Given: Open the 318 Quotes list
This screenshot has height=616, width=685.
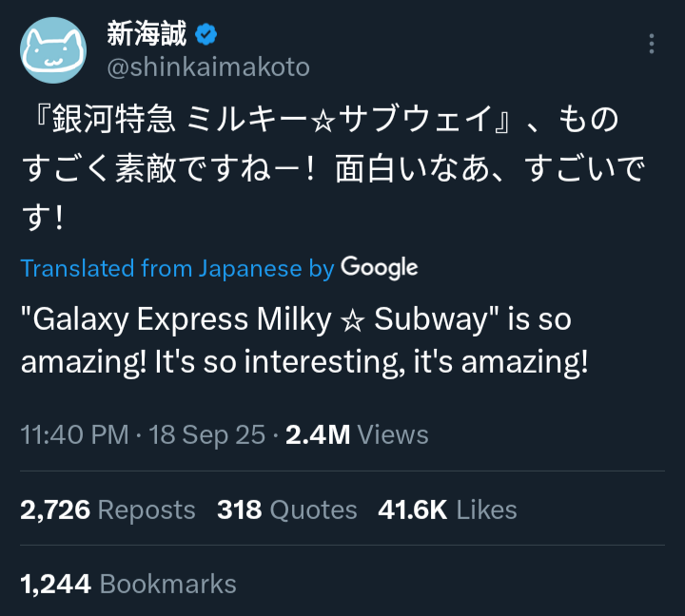Looking at the screenshot, I should [286, 510].
